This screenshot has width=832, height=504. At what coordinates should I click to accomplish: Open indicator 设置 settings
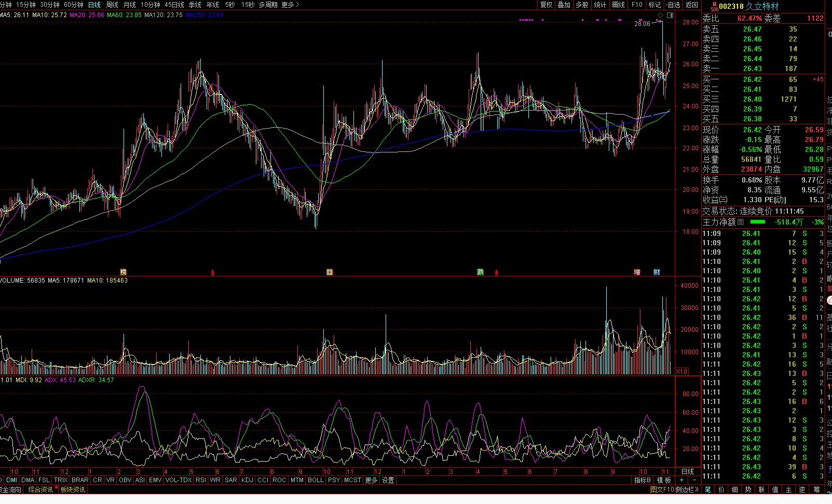(x=388, y=480)
